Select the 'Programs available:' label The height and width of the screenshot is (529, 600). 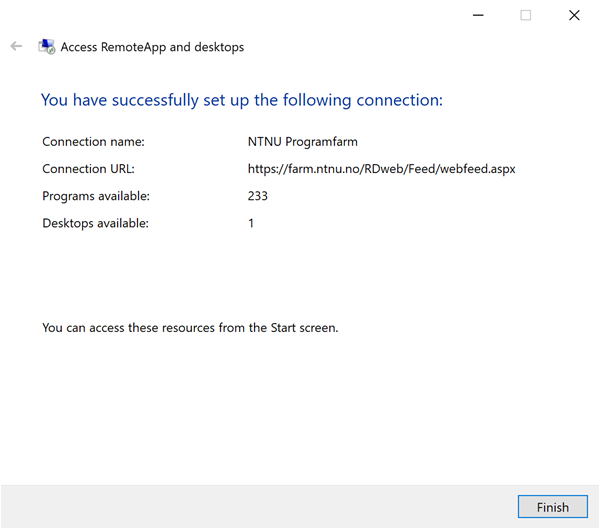coord(96,196)
